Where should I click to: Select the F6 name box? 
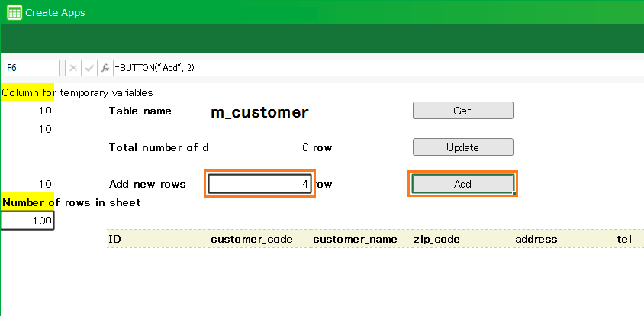pyautogui.click(x=31, y=68)
